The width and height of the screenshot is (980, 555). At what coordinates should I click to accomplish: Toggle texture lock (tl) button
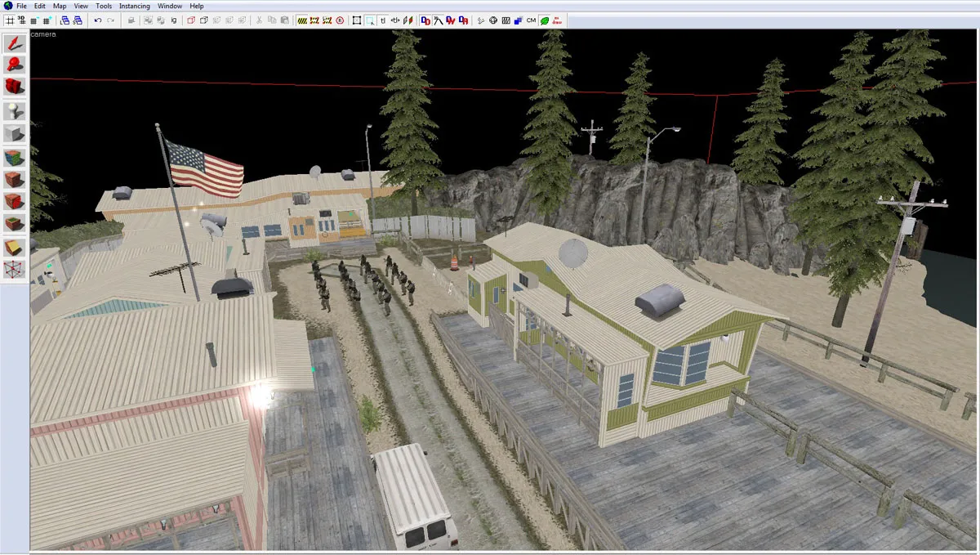click(x=383, y=20)
